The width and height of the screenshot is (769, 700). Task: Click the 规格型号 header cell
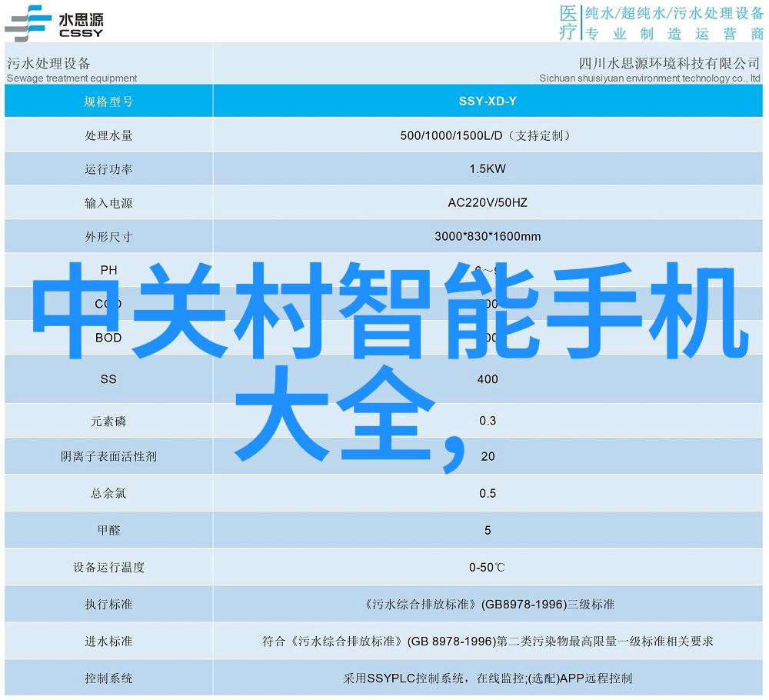[108, 102]
